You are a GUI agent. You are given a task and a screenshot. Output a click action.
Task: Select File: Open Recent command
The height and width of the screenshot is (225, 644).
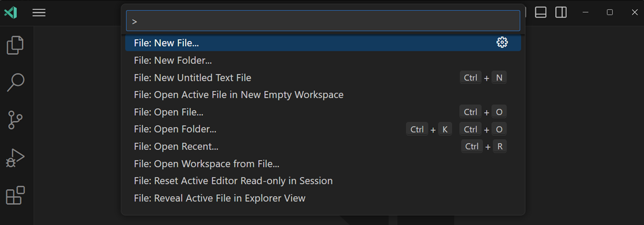[x=176, y=146]
